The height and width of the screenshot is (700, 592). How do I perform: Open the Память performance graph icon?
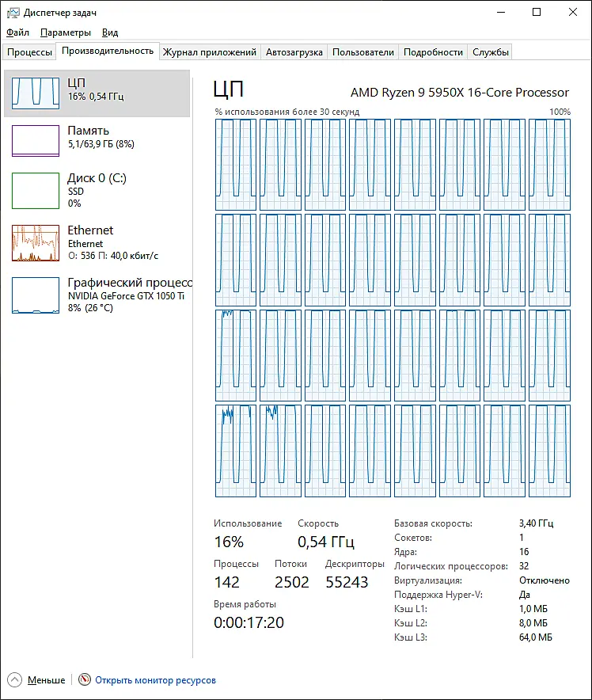(36, 141)
